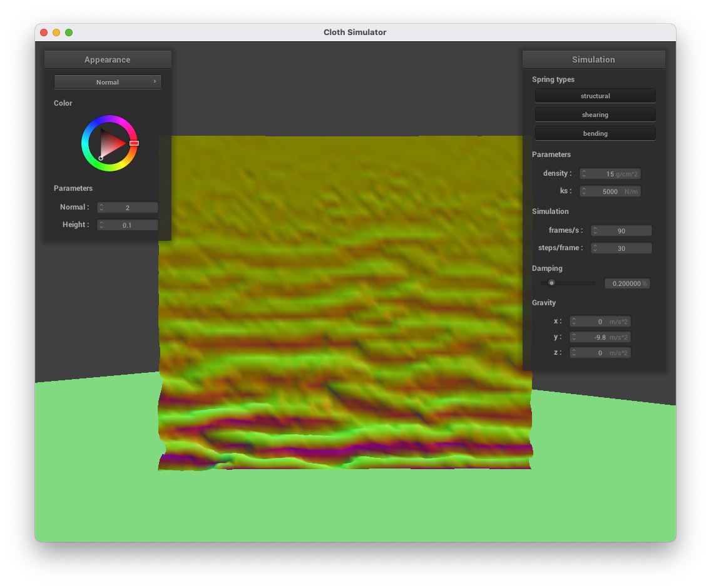Click the simulated cloth in viewport
711x588 pixels.
tap(345, 303)
